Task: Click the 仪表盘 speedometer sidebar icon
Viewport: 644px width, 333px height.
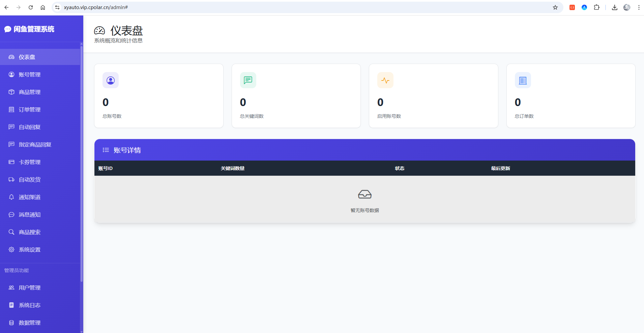Action: point(11,57)
